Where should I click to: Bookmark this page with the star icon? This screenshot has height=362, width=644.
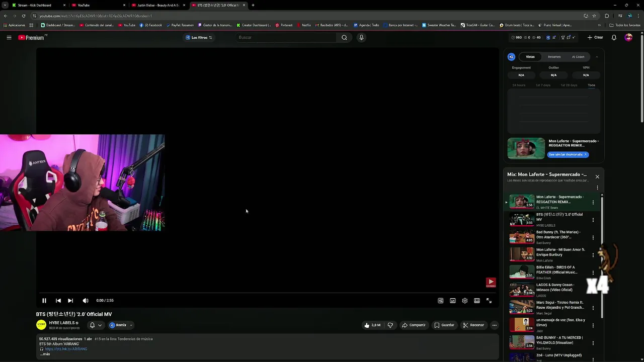(x=594, y=16)
